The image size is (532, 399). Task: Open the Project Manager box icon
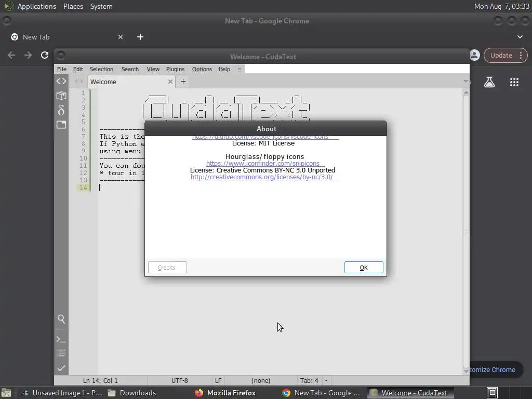coord(61,96)
